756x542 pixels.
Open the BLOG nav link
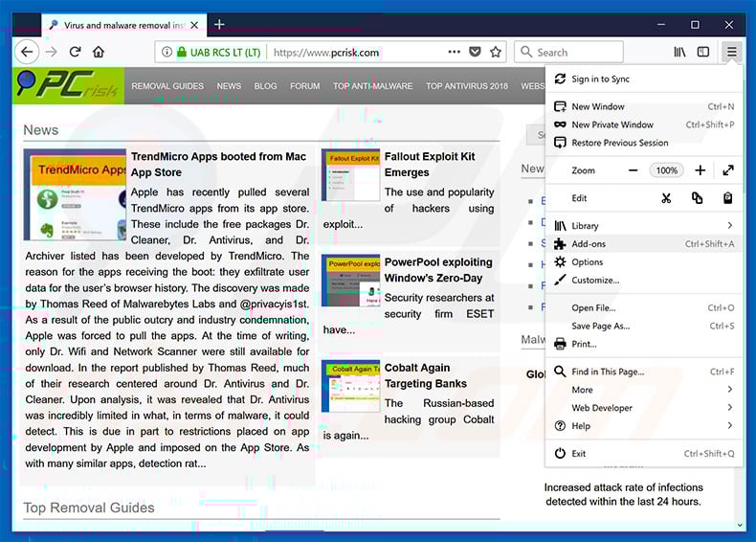(x=265, y=86)
